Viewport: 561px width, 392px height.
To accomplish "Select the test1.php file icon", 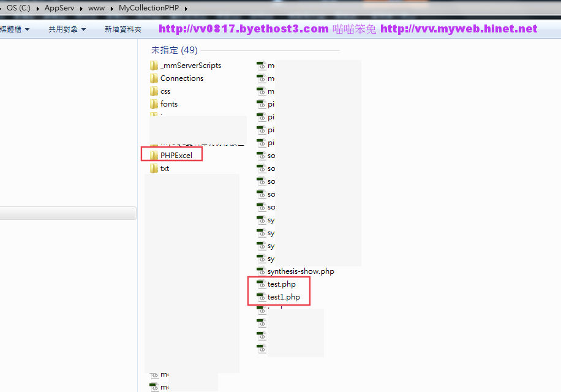I will [x=262, y=297].
